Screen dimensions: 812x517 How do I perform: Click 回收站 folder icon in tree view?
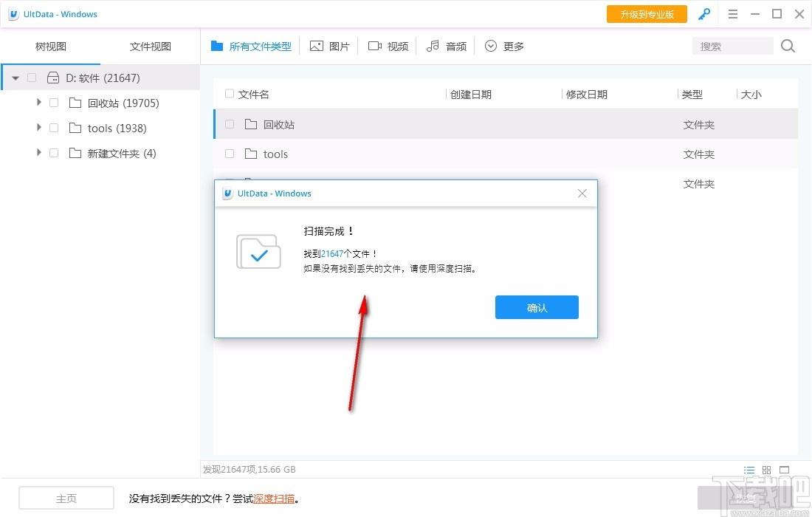click(75, 103)
